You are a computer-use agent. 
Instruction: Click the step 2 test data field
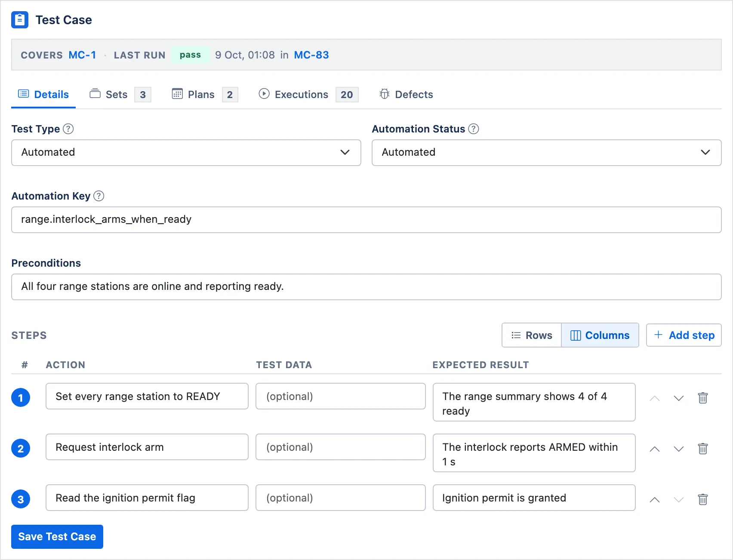pyautogui.click(x=341, y=447)
